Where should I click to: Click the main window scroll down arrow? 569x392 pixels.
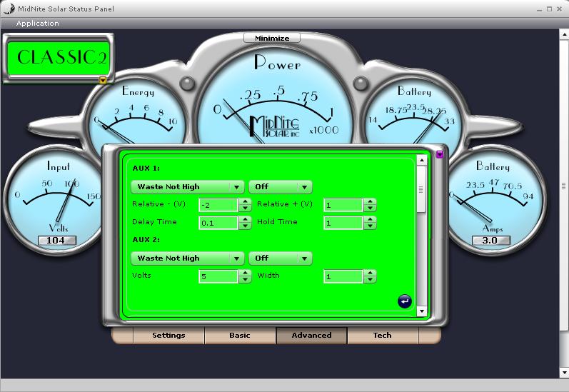564,373
